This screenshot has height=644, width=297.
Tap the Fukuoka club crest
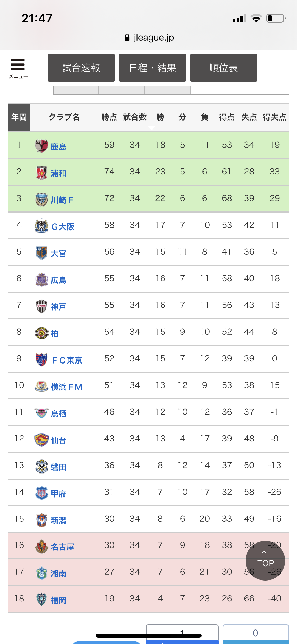click(41, 600)
